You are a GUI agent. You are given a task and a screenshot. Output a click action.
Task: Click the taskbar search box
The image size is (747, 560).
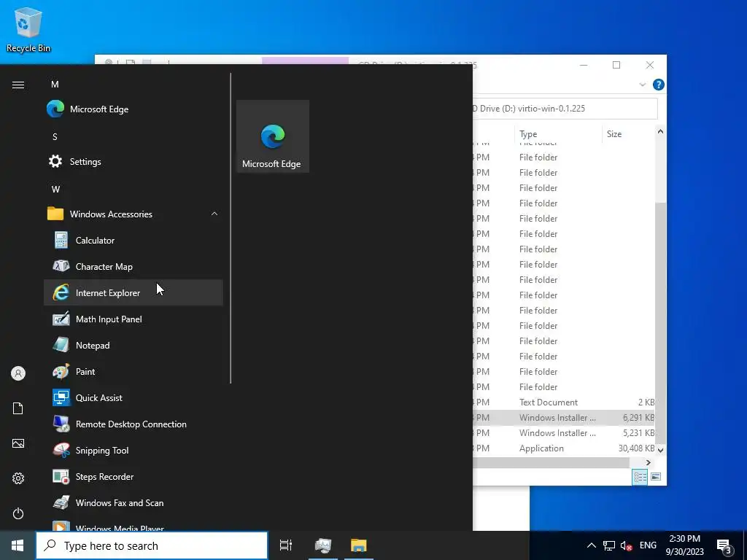point(152,545)
